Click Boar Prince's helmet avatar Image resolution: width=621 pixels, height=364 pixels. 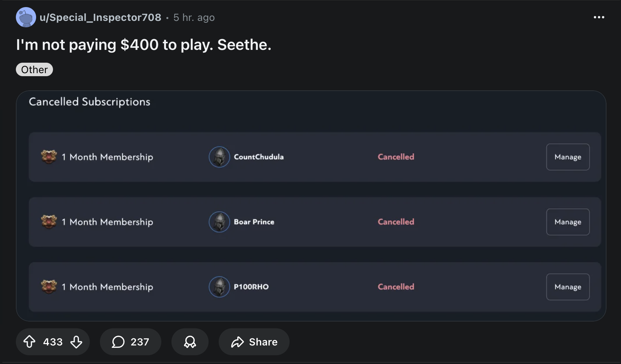point(219,222)
